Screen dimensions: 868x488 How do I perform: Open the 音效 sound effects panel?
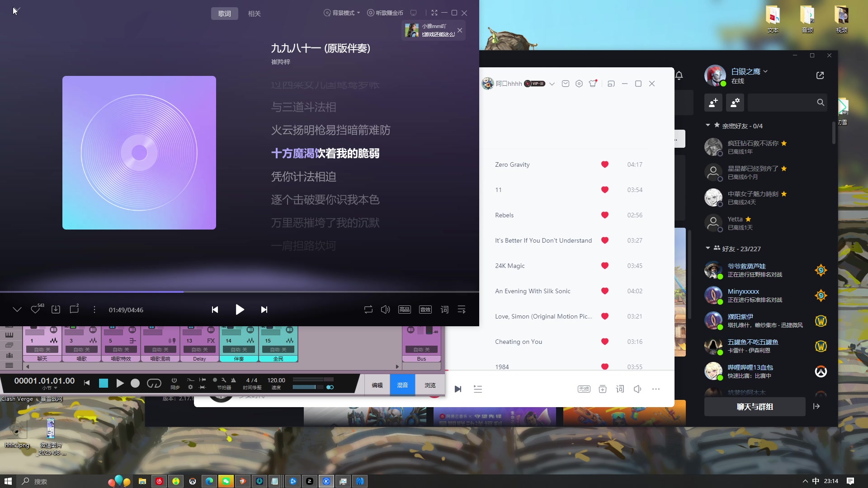point(425,310)
